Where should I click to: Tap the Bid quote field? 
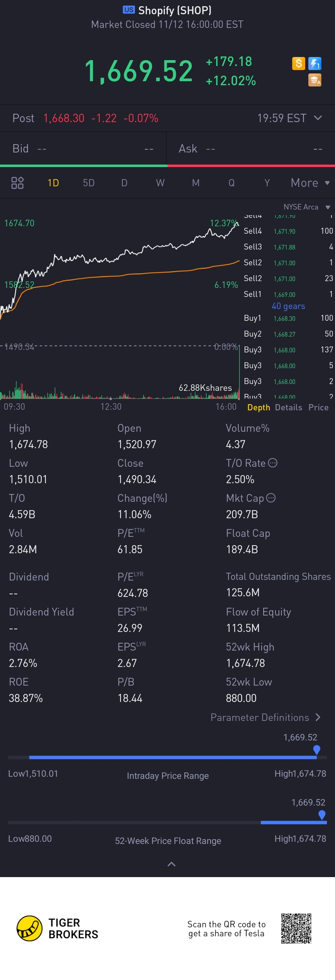click(83, 148)
